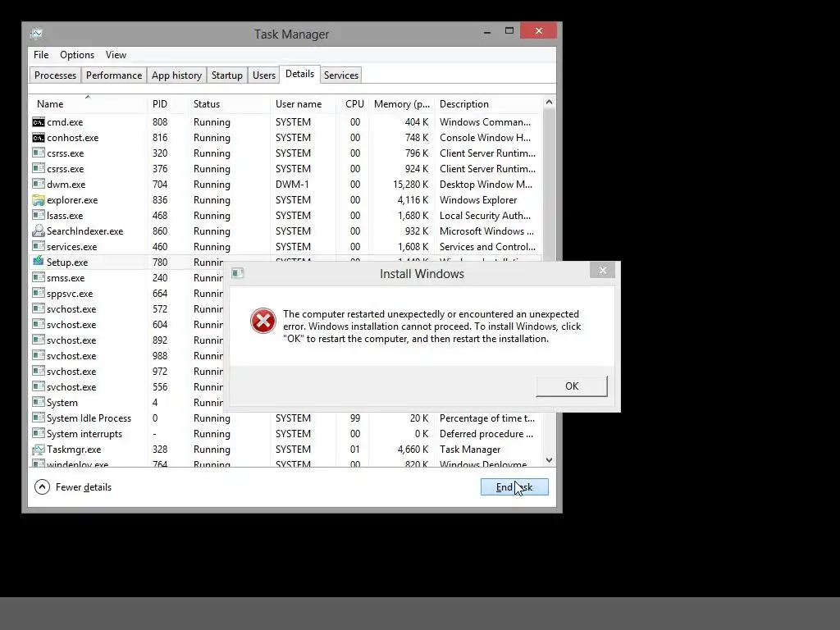Click the icon of svchost.exe PID 556
840x630 pixels.
pyautogui.click(x=38, y=386)
